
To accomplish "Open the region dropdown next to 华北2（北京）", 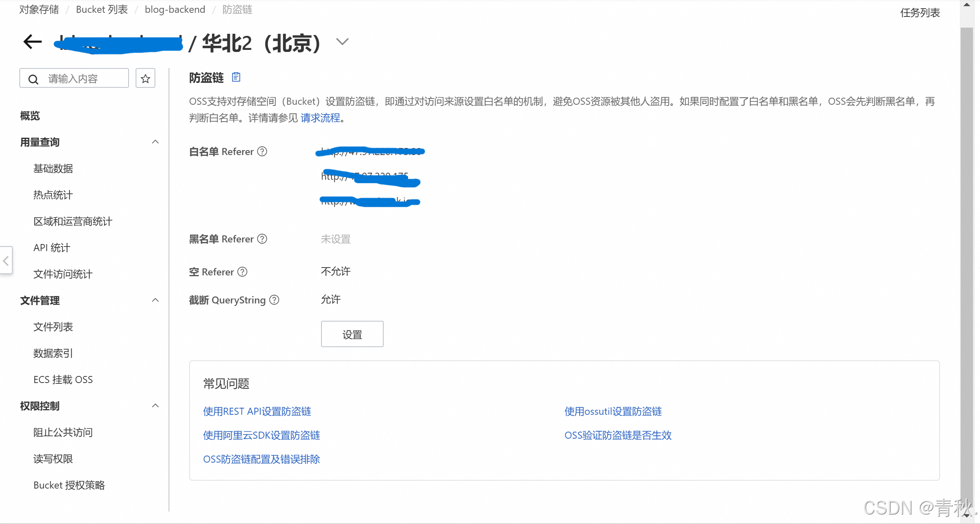I will (x=342, y=42).
